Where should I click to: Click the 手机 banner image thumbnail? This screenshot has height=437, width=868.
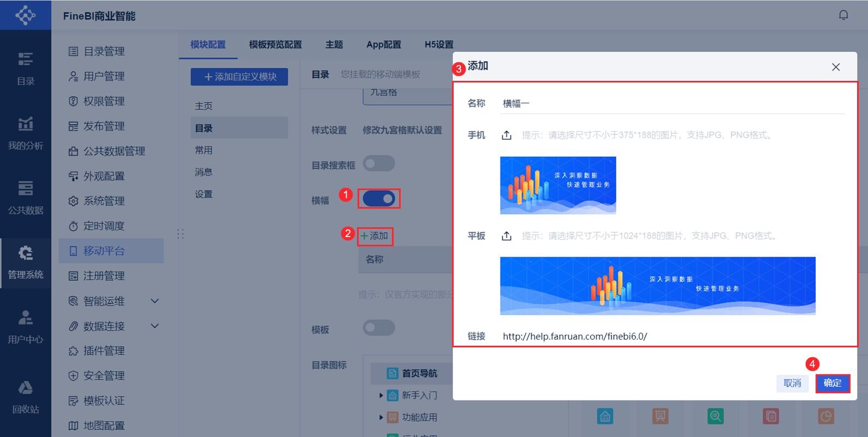558,185
